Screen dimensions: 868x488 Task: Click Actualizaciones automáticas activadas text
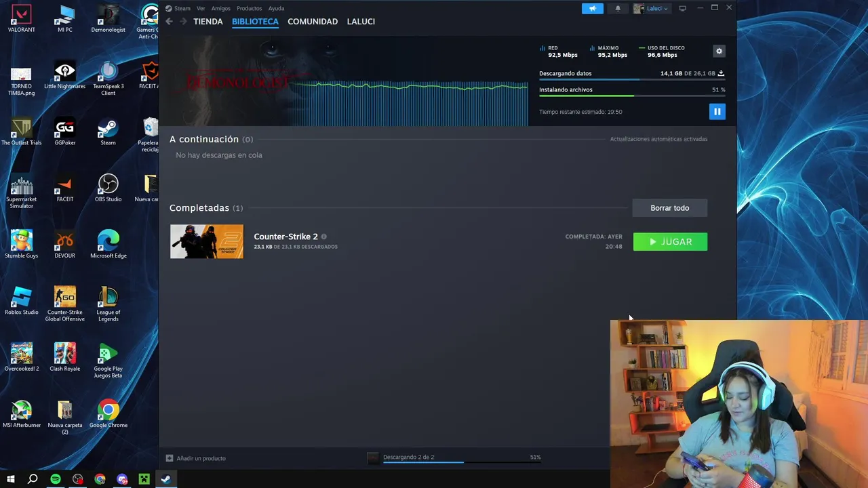[x=658, y=139]
